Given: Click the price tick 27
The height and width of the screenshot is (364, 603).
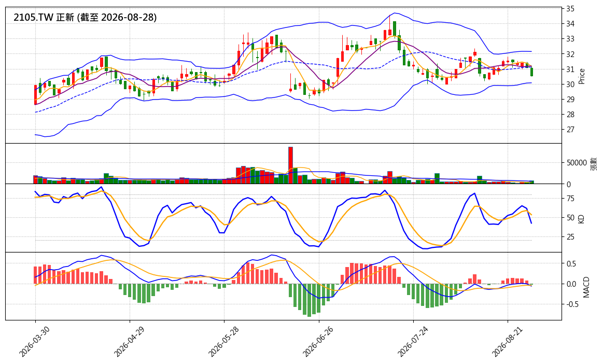Looking at the screenshot, I should 570,130.
